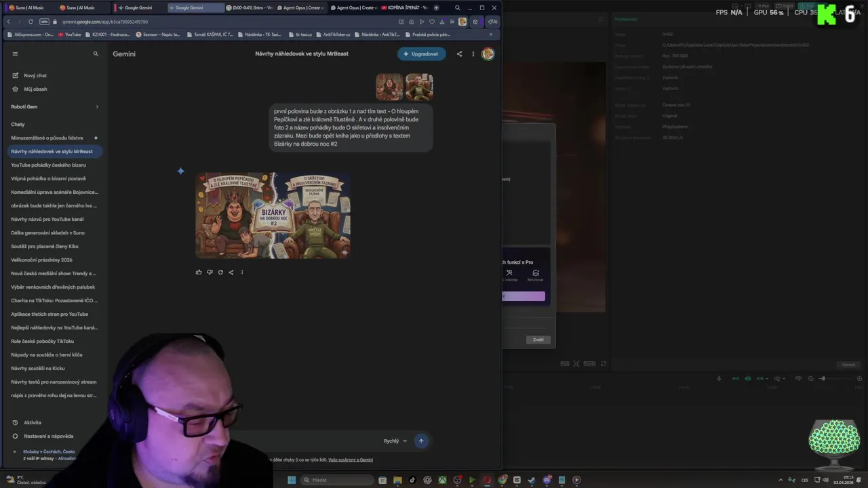868x488 pixels.
Task: Click Zrušit in the video editor dialog
Action: [x=538, y=340]
